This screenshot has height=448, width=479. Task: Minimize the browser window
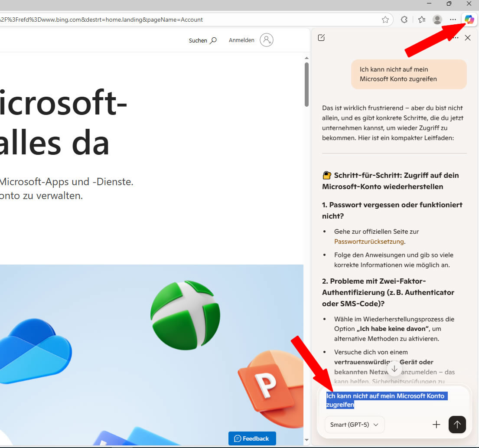(x=429, y=3)
